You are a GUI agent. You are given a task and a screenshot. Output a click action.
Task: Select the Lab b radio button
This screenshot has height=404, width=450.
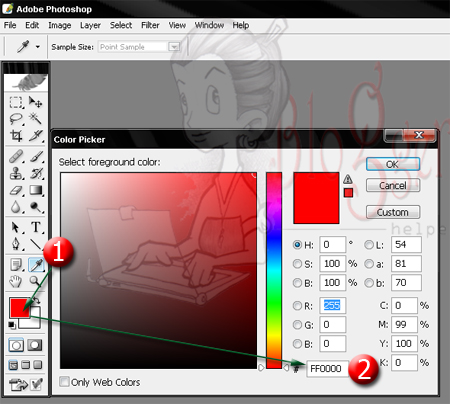(369, 283)
